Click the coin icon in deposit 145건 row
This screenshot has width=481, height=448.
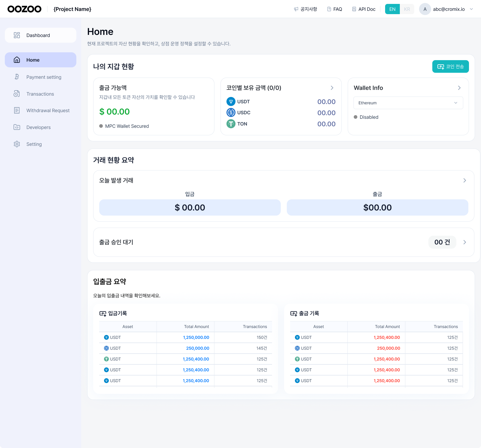[x=106, y=348]
